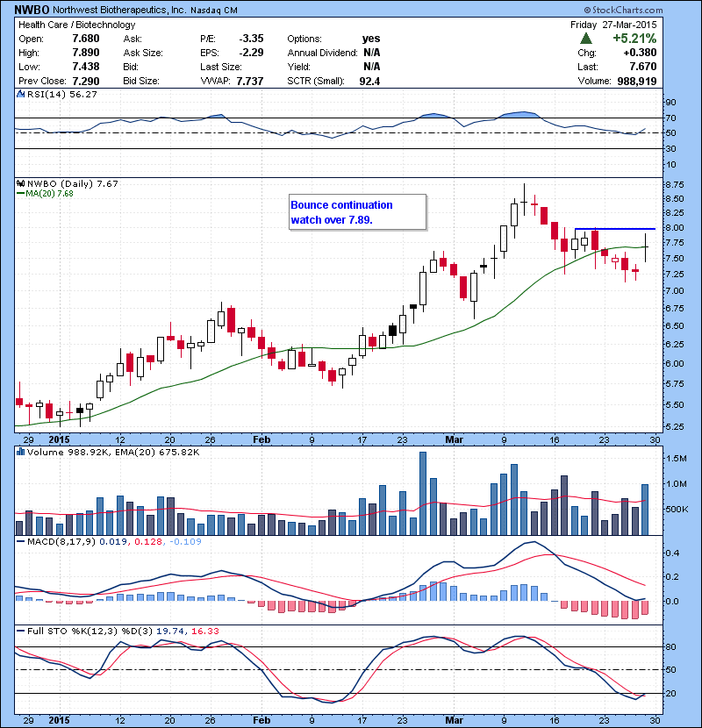Screen dimensions: 702x728
Task: Click the StockCharts.com label in the header
Action: click(624, 10)
